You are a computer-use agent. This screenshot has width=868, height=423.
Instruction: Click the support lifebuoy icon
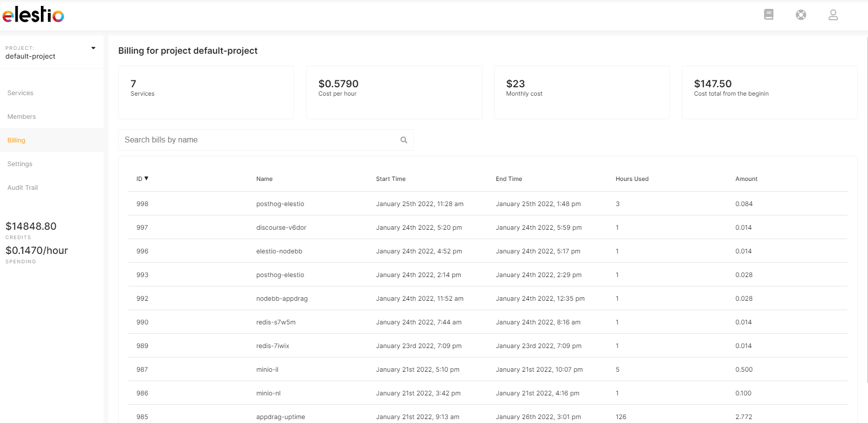[801, 15]
